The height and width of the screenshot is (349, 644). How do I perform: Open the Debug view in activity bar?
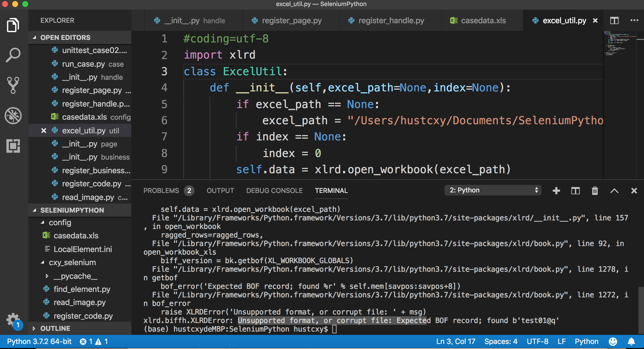[x=13, y=116]
